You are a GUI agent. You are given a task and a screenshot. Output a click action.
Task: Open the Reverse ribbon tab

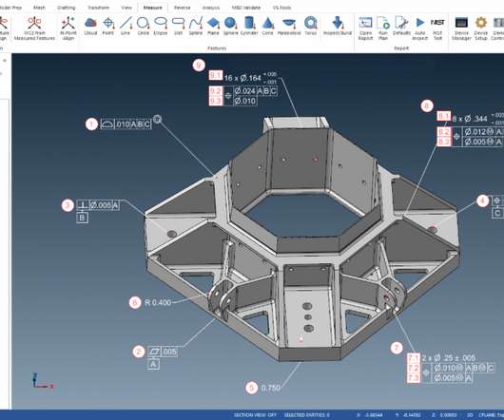183,8
